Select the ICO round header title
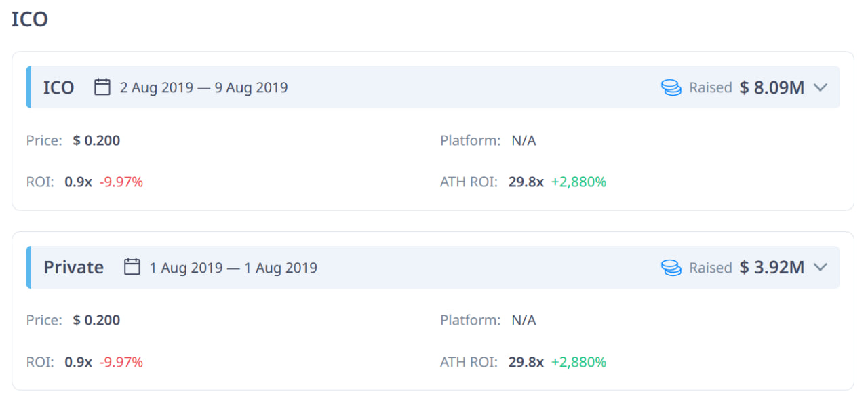868x398 pixels. (58, 87)
